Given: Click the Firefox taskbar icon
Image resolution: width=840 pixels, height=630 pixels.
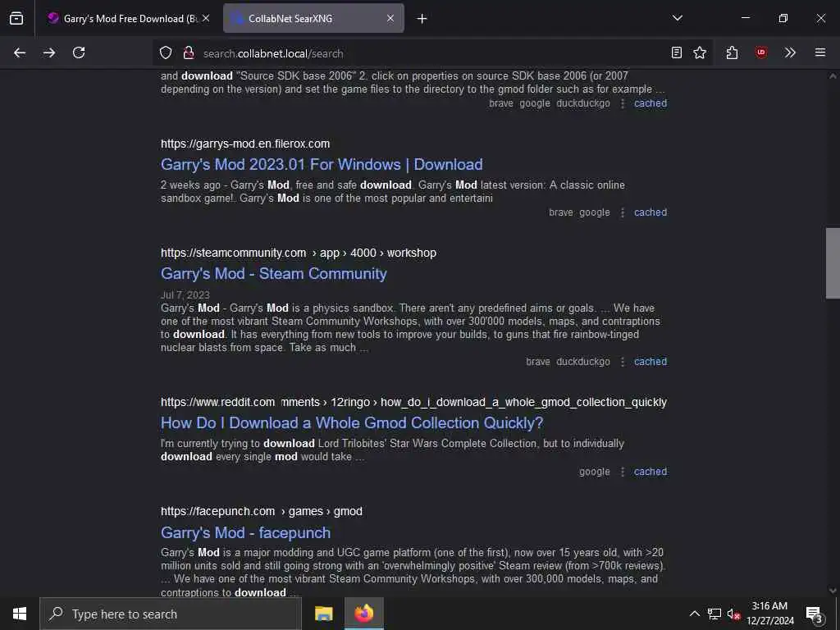Looking at the screenshot, I should click(363, 614).
